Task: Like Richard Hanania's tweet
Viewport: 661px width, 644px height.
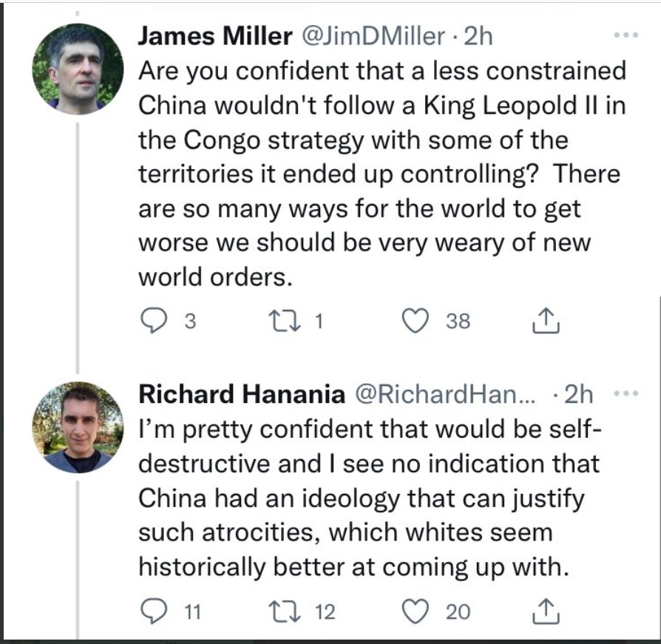Action: tap(416, 611)
